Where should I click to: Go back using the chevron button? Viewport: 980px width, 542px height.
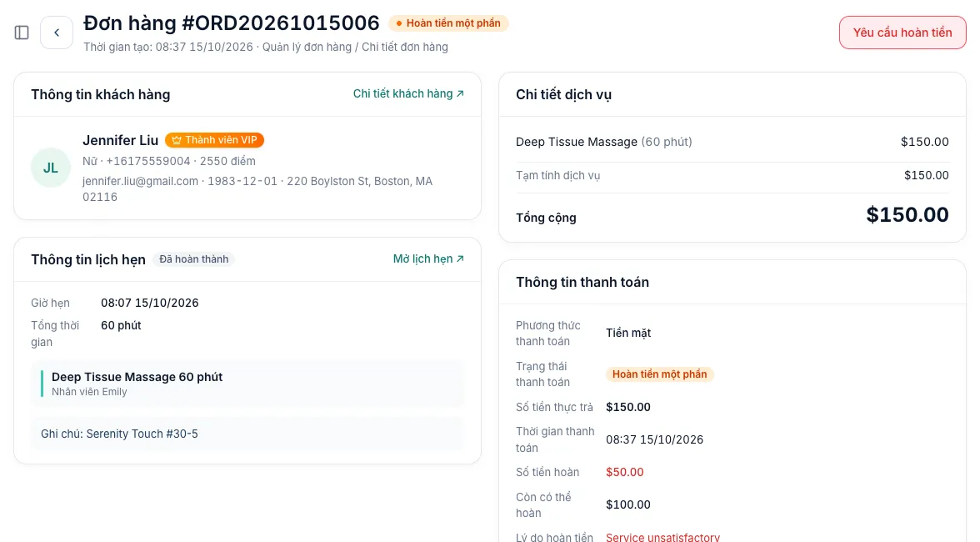coord(57,33)
